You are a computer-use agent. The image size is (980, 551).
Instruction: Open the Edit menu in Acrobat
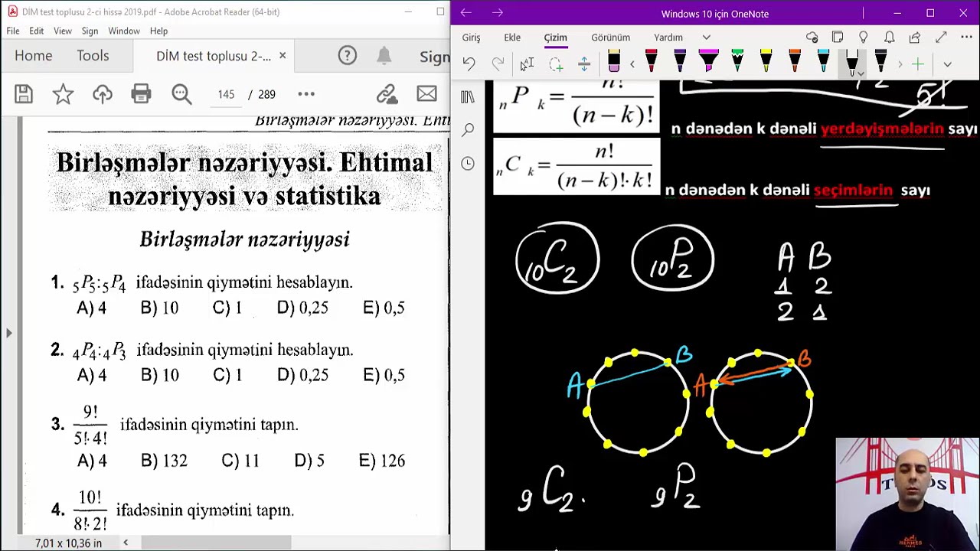click(36, 31)
